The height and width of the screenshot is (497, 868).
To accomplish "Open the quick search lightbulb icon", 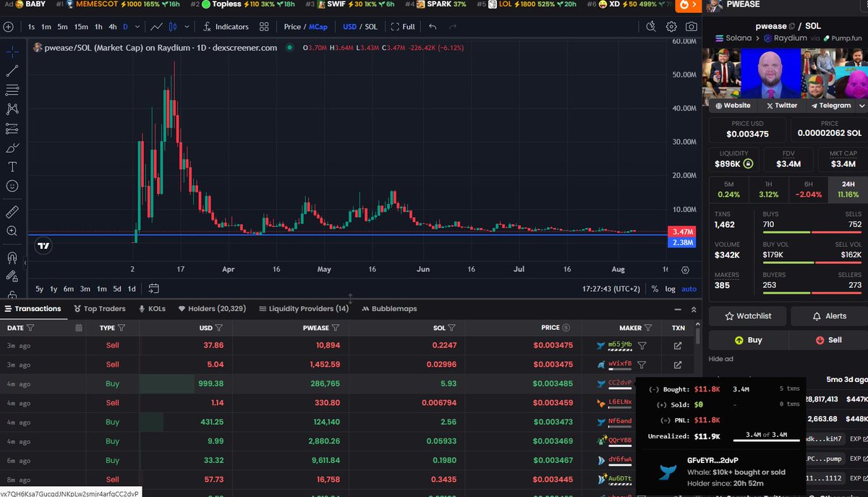I will click(651, 27).
